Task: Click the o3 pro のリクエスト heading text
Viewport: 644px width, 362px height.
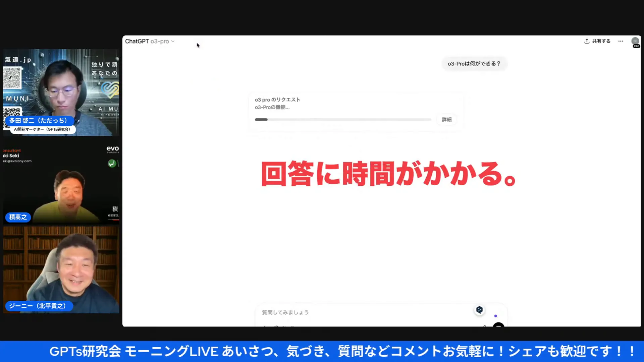Action: (x=277, y=100)
